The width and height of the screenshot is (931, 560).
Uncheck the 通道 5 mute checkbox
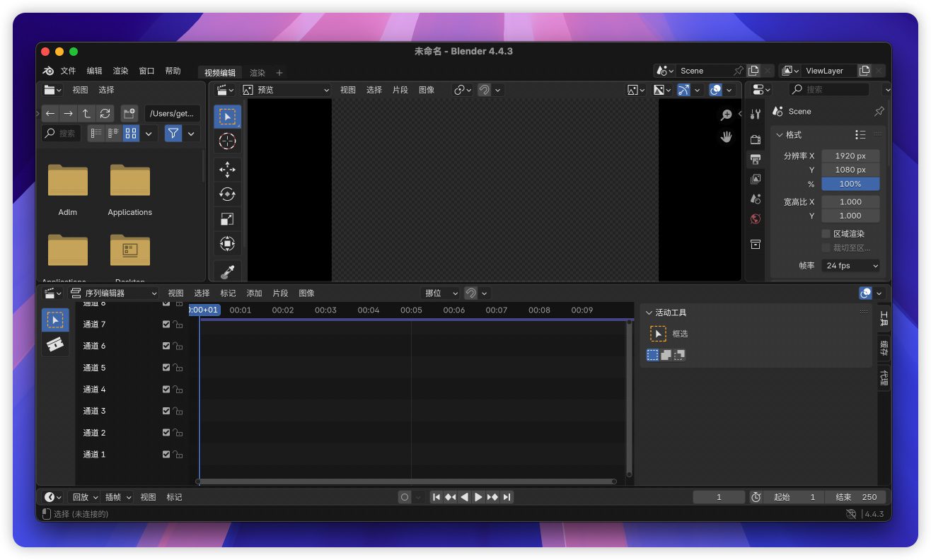pos(166,368)
